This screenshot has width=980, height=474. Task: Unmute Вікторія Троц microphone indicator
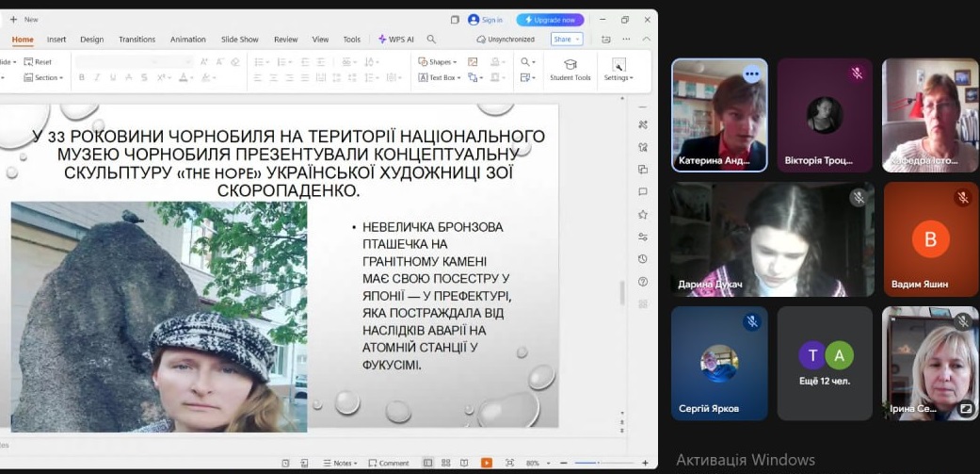[x=857, y=74]
